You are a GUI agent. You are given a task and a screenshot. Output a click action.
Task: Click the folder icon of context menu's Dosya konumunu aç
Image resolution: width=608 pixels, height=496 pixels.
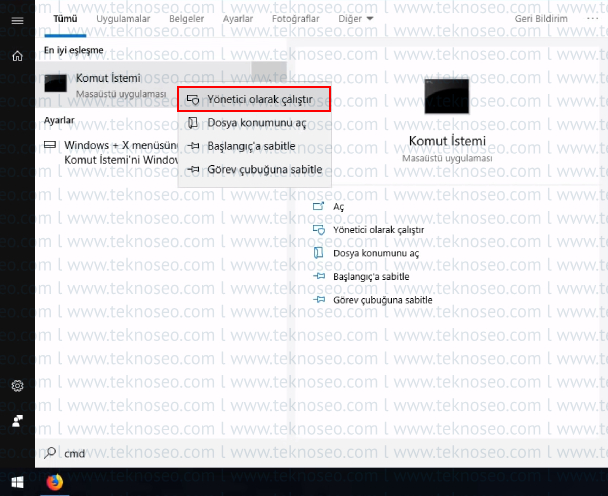193,123
